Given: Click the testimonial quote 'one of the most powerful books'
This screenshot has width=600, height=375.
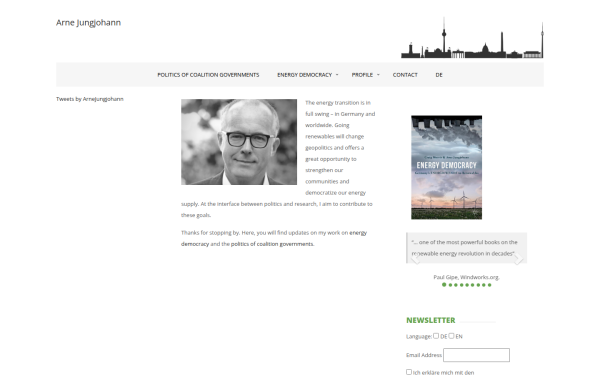Looking at the screenshot, I should 465,248.
